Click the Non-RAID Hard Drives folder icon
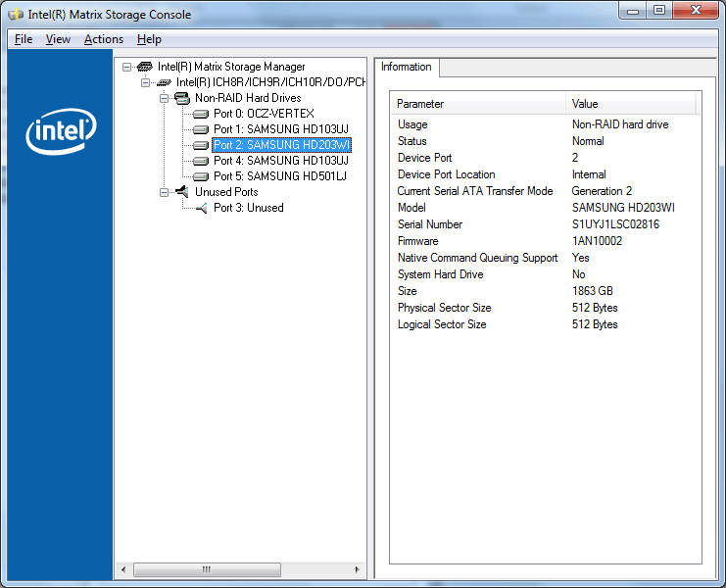The image size is (726, 588). click(181, 98)
